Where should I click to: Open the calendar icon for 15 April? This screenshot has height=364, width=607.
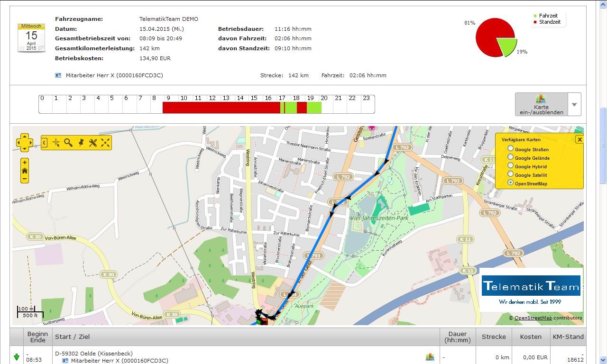click(x=31, y=37)
